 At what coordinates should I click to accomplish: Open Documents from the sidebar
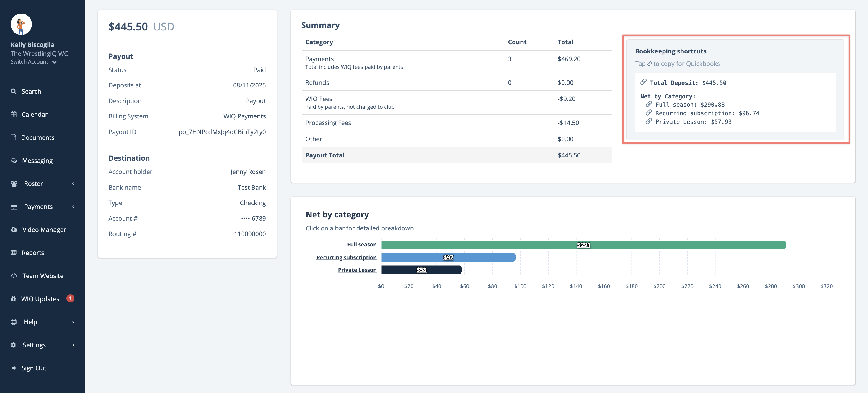pos(37,137)
